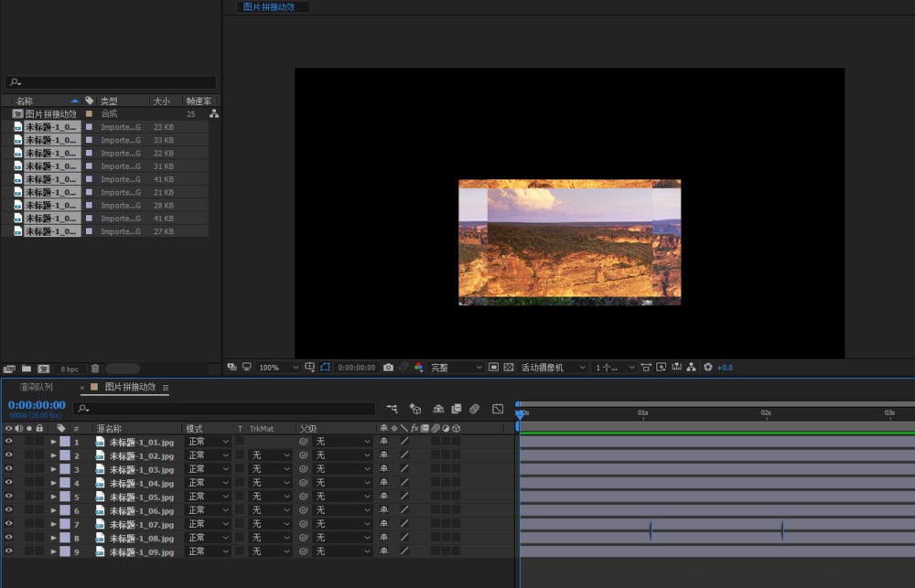Image resolution: width=915 pixels, height=588 pixels.
Task: Toggle the region of interest icon
Action: 493,368
